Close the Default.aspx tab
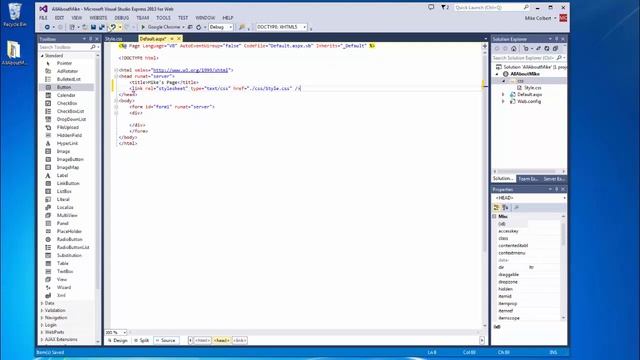Viewport: 640px width, 360px height. [179, 39]
